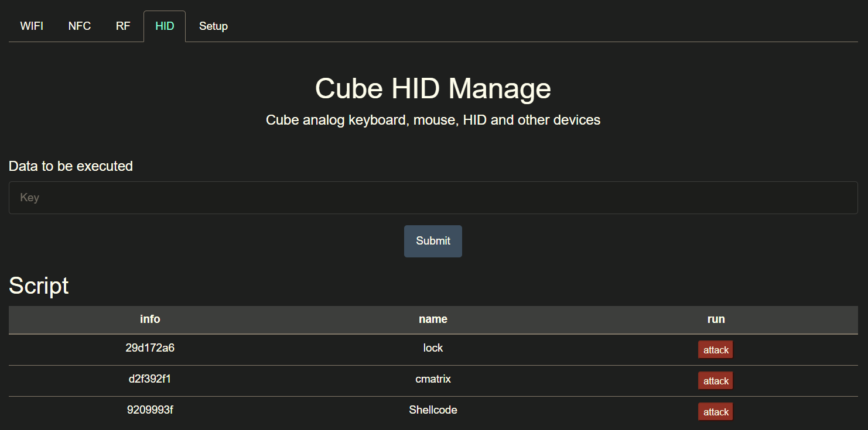This screenshot has height=430, width=868.
Task: Click the Script section heading
Action: pyautogui.click(x=39, y=286)
